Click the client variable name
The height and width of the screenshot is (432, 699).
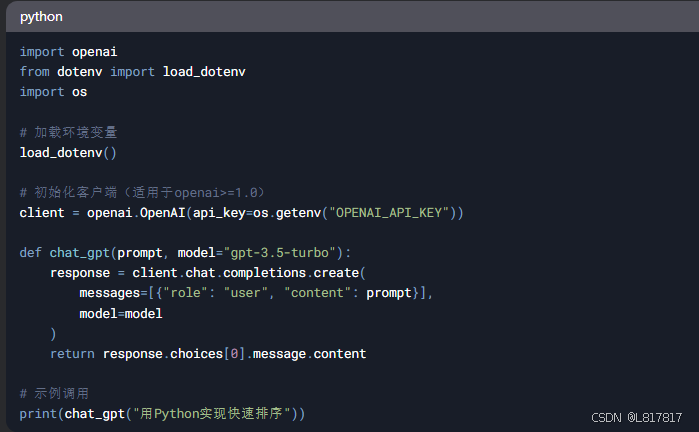(x=42, y=213)
